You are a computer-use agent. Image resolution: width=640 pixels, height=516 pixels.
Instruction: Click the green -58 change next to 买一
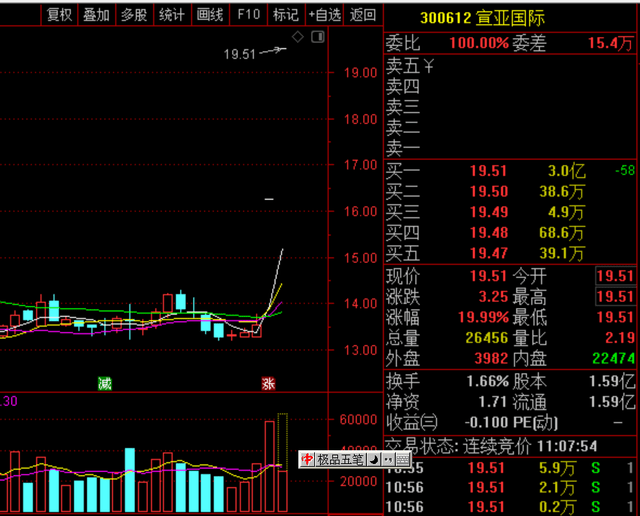(625, 170)
